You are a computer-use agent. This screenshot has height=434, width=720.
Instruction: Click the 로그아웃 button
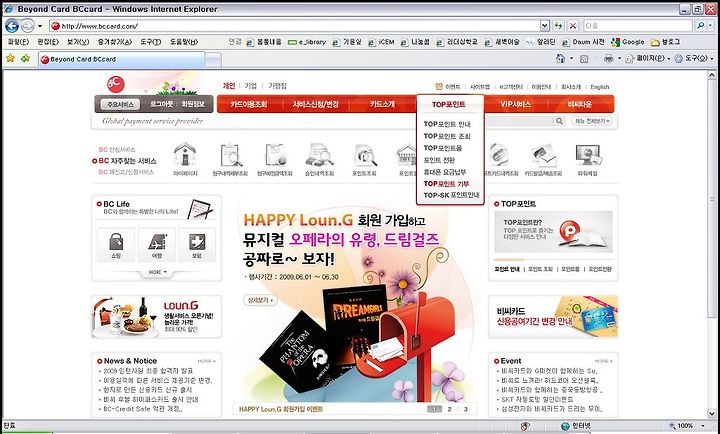[x=161, y=104]
